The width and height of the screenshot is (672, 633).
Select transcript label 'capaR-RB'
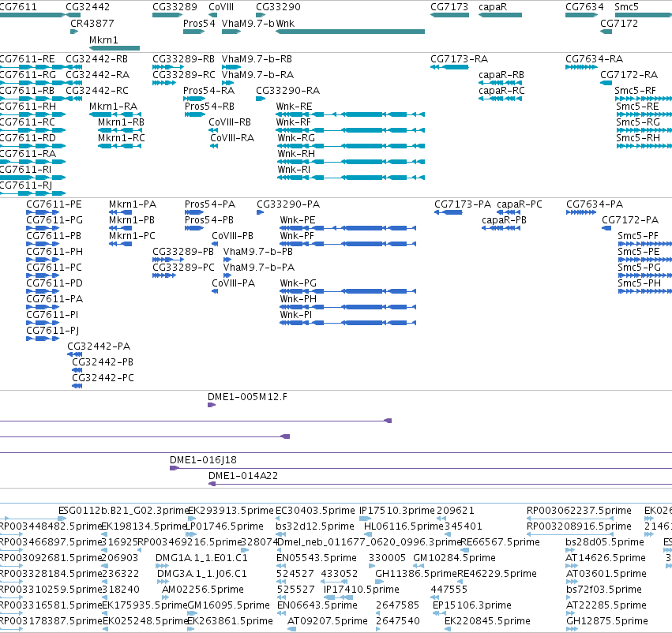(x=501, y=74)
